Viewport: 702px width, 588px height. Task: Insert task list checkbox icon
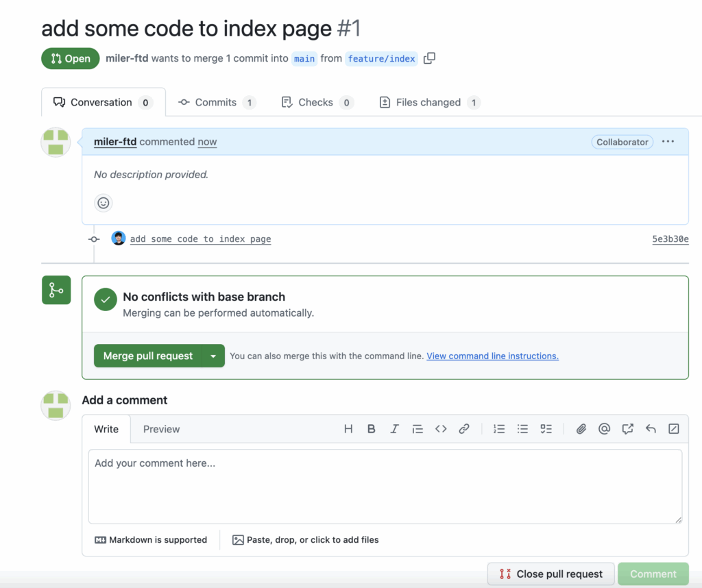click(546, 429)
